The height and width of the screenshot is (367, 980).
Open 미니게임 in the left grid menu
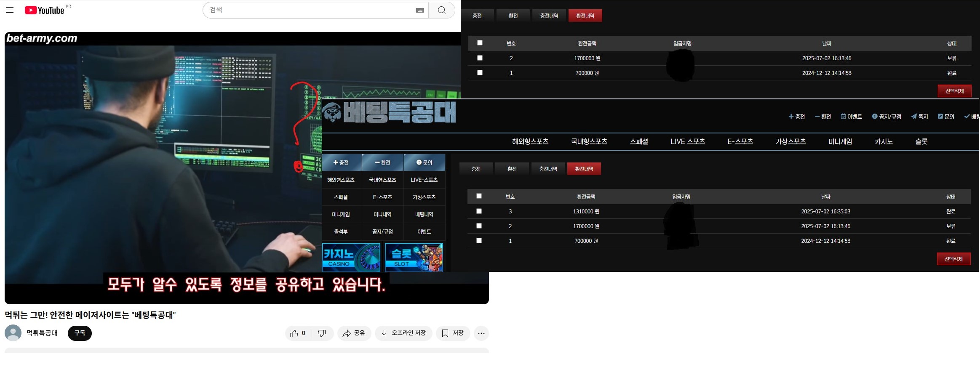341,214
